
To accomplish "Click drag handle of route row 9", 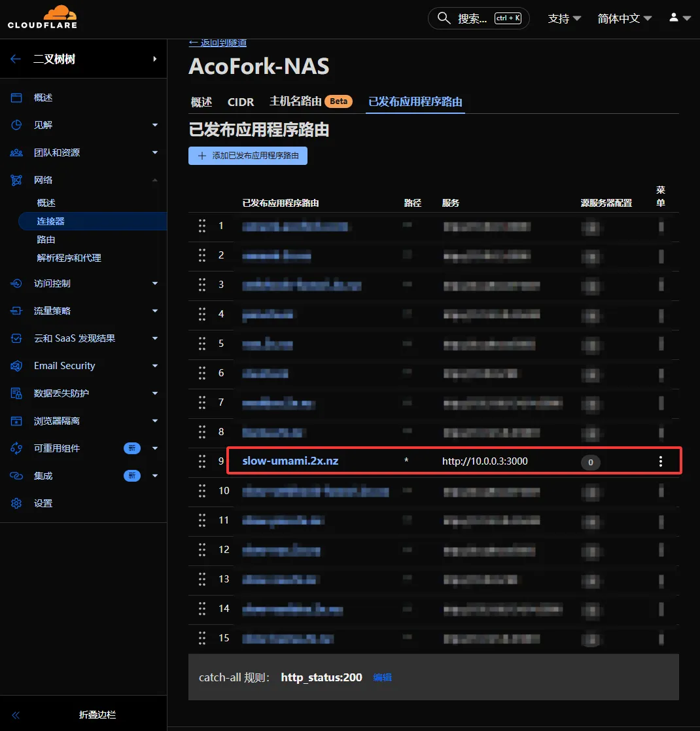I will tap(202, 461).
